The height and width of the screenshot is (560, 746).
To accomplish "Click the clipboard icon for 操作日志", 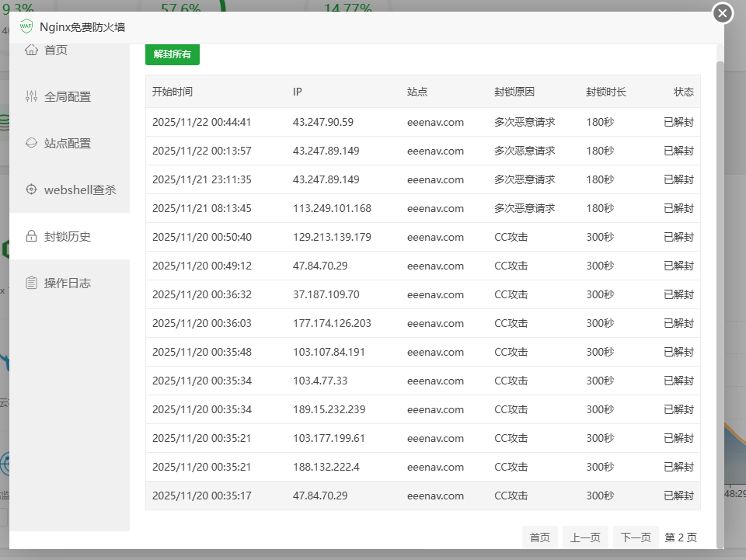I will pyautogui.click(x=31, y=283).
